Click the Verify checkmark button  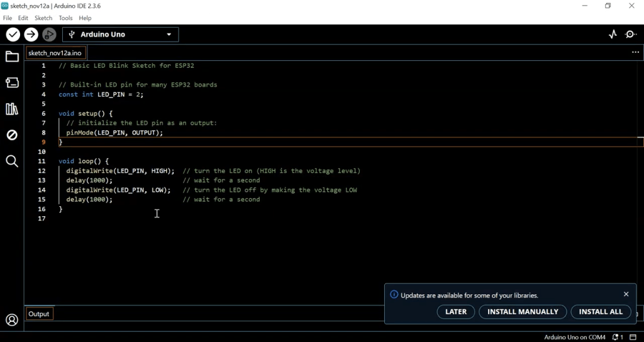tap(13, 35)
